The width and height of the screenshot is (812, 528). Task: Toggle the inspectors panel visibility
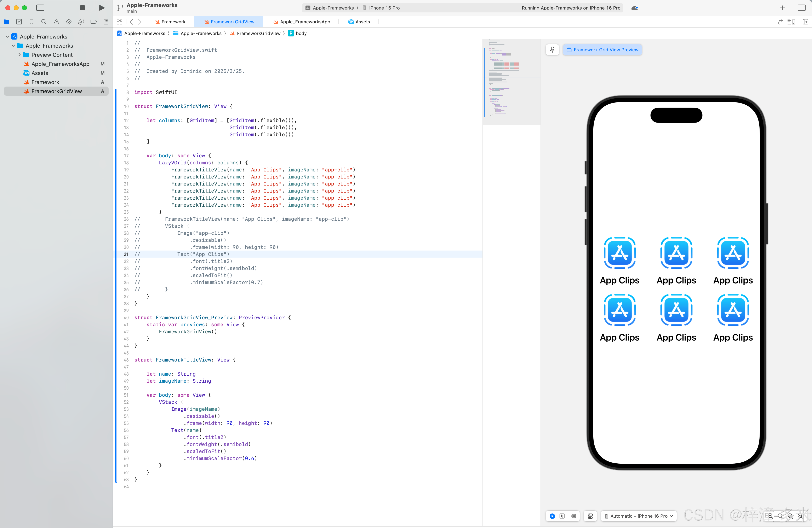click(801, 8)
